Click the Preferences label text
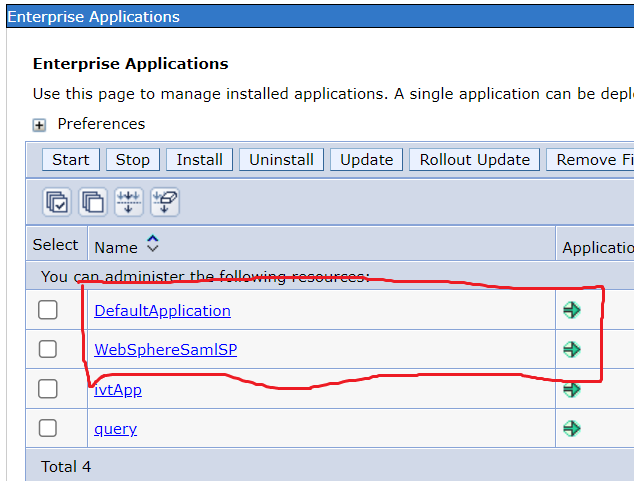Viewport: 634px width, 481px height. point(101,124)
